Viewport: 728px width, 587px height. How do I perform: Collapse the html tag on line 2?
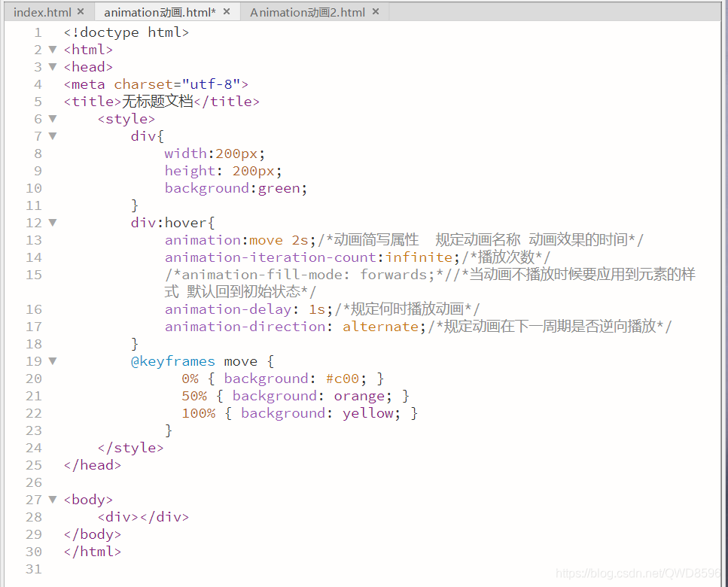[x=53, y=49]
